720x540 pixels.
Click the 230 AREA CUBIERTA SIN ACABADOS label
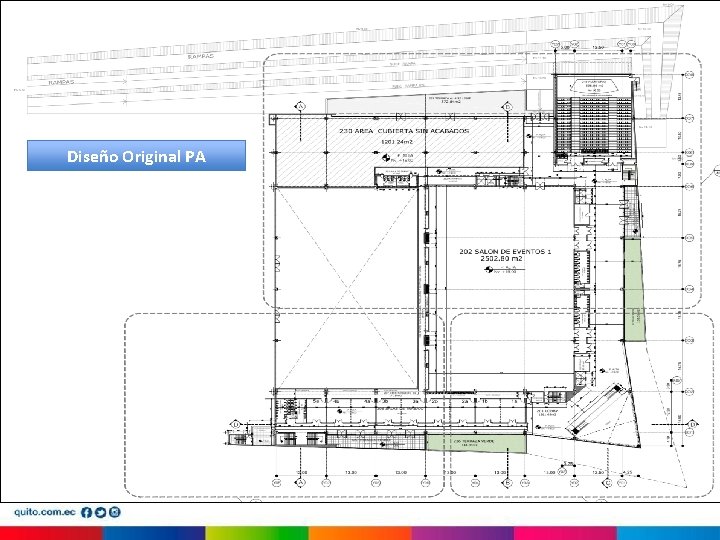(404, 131)
